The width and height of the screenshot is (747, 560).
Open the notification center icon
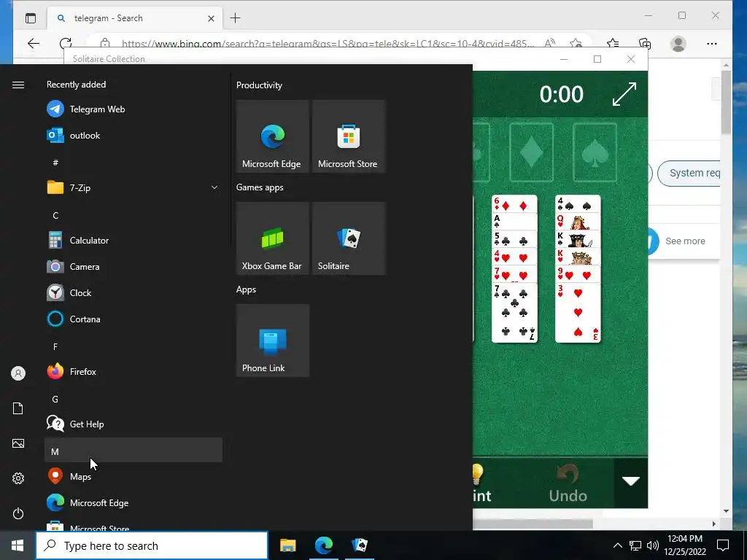coord(723,545)
